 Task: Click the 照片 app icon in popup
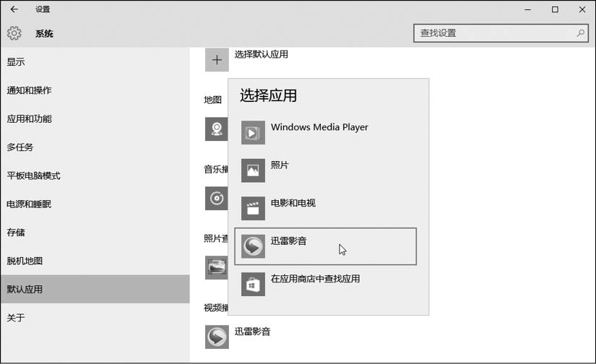pos(253,170)
